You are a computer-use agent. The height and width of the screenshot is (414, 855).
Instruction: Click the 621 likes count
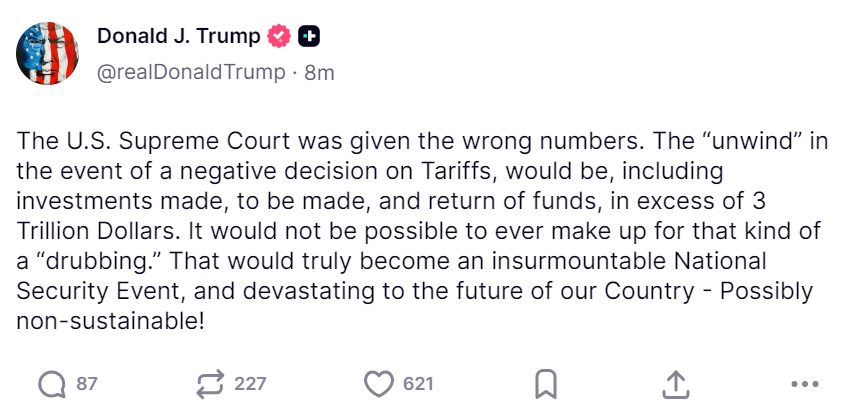418,384
